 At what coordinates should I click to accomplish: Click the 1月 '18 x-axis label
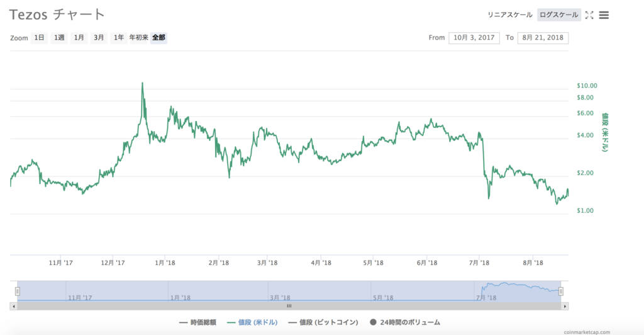point(165,263)
